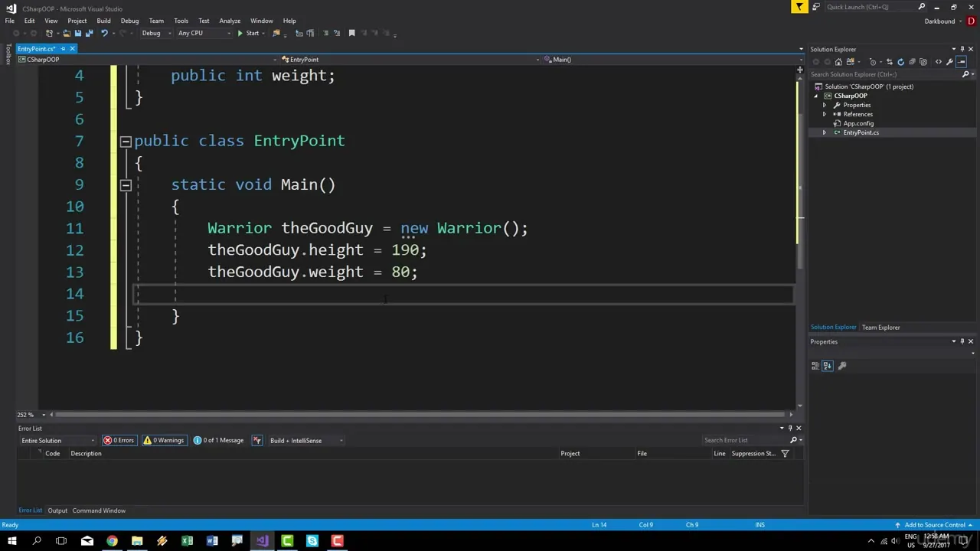Open the Any CPU platform dropdown
This screenshot has width=980, height=551.
click(x=204, y=33)
